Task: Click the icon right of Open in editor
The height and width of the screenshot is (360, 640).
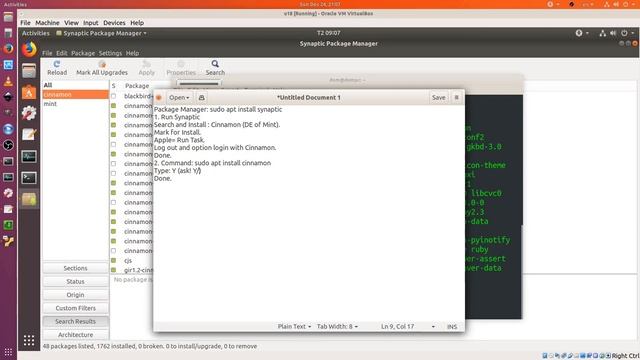Action: [202, 98]
